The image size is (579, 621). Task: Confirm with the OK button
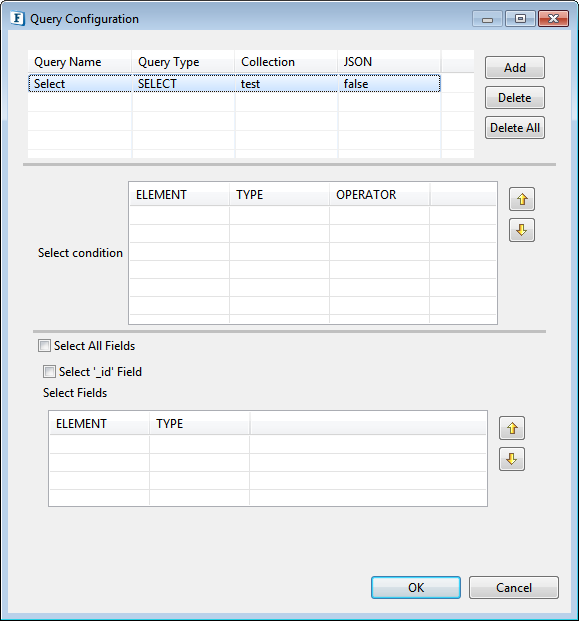click(416, 588)
